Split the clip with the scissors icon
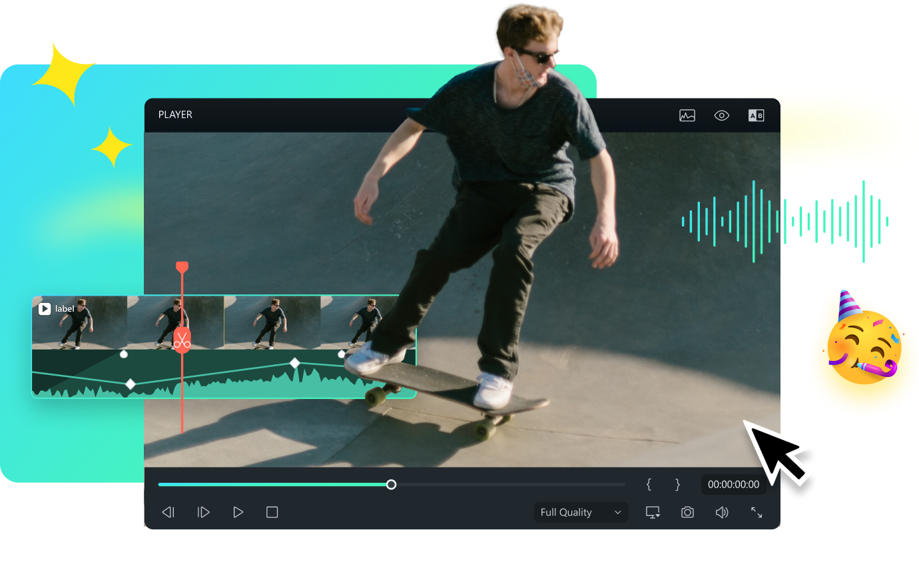 click(182, 341)
